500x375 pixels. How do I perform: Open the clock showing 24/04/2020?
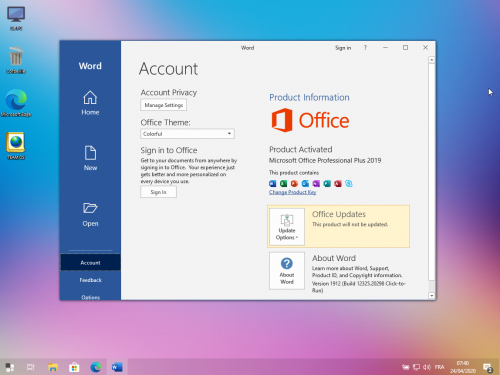[463, 367]
